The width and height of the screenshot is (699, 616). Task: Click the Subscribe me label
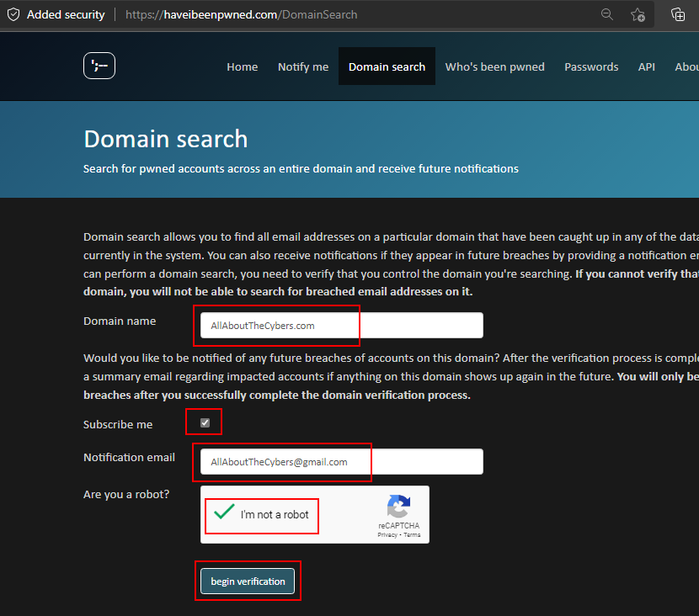(x=118, y=424)
